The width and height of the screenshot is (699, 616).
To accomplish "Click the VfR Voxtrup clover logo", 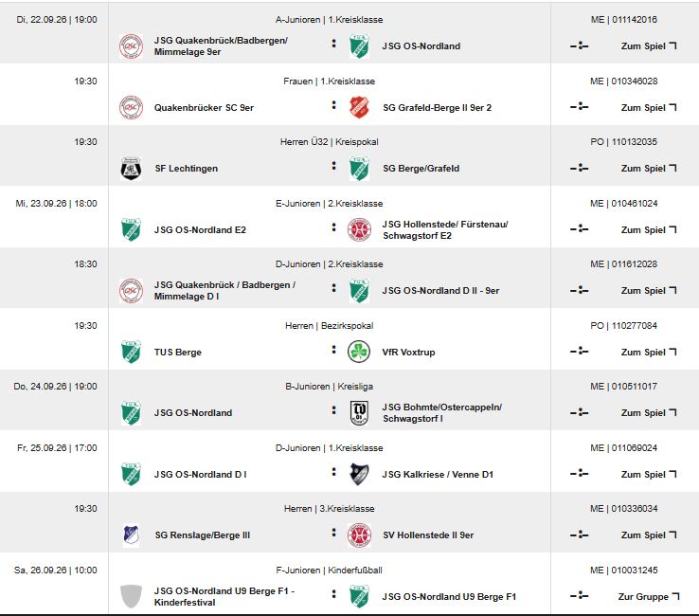I will click(359, 352).
